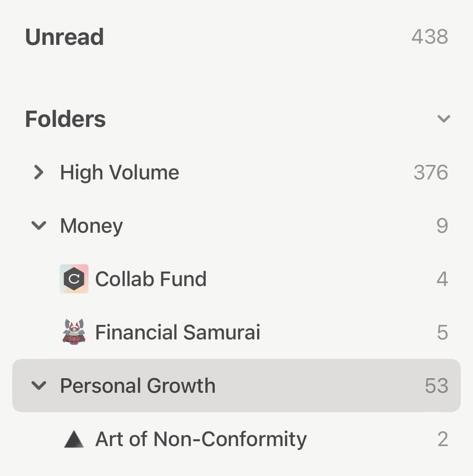473x476 pixels.
Task: Select the Money folder label
Action: tap(91, 225)
